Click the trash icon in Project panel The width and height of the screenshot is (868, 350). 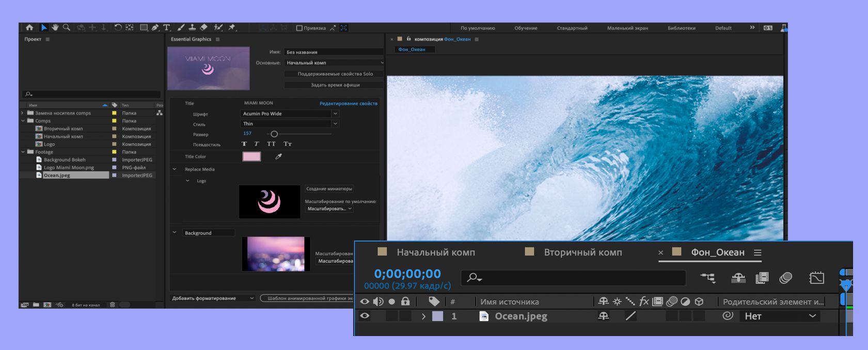click(113, 305)
